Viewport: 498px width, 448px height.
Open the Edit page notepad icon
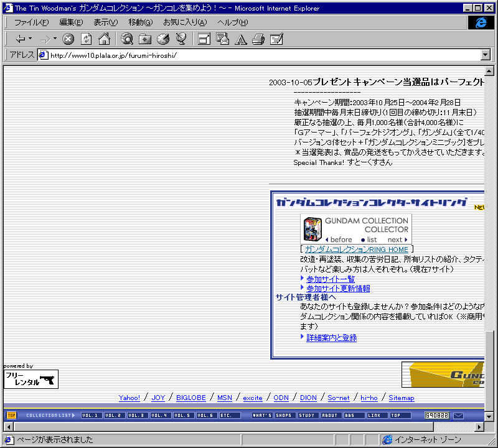pos(276,39)
